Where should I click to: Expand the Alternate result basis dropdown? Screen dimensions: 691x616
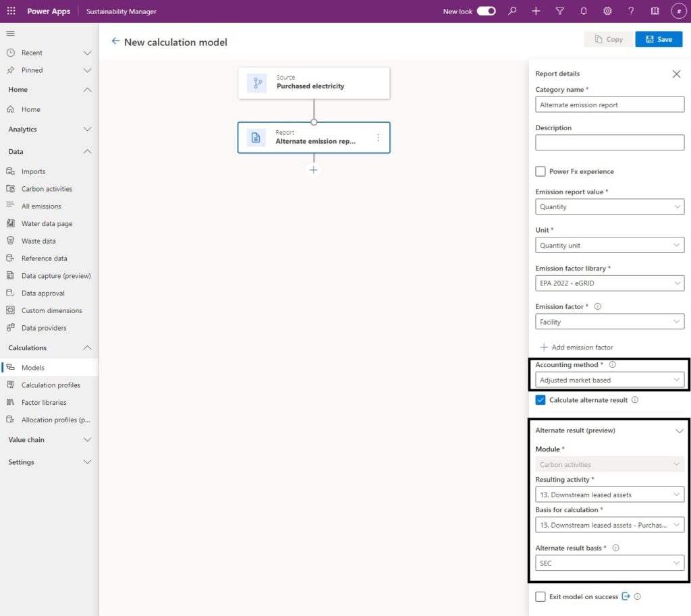(x=609, y=563)
